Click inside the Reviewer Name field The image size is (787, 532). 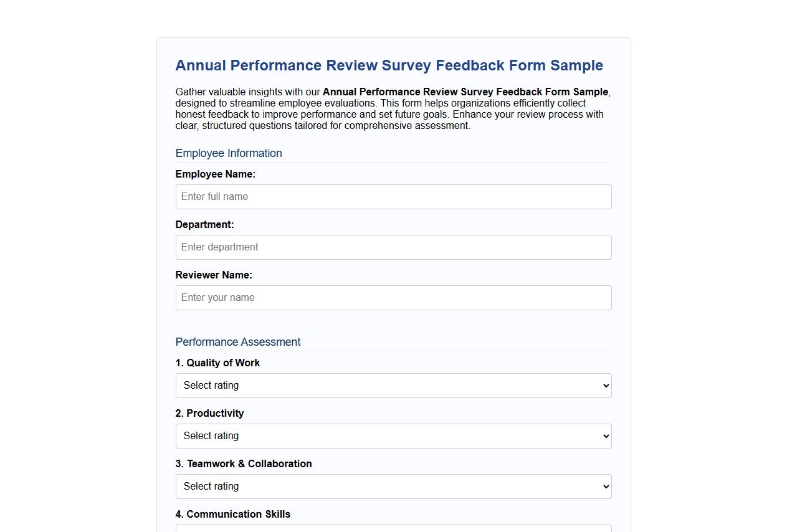click(x=393, y=298)
